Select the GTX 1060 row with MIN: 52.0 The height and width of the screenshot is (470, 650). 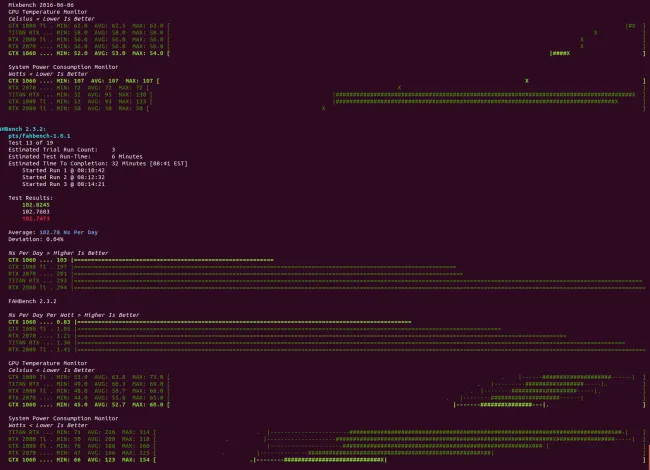[x=327, y=53]
